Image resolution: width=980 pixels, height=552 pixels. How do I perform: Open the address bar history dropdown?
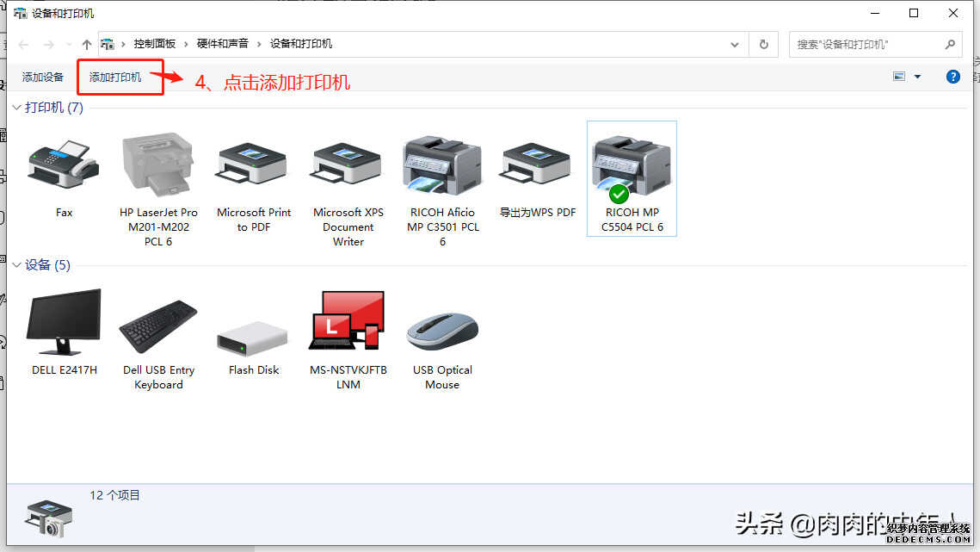click(735, 45)
